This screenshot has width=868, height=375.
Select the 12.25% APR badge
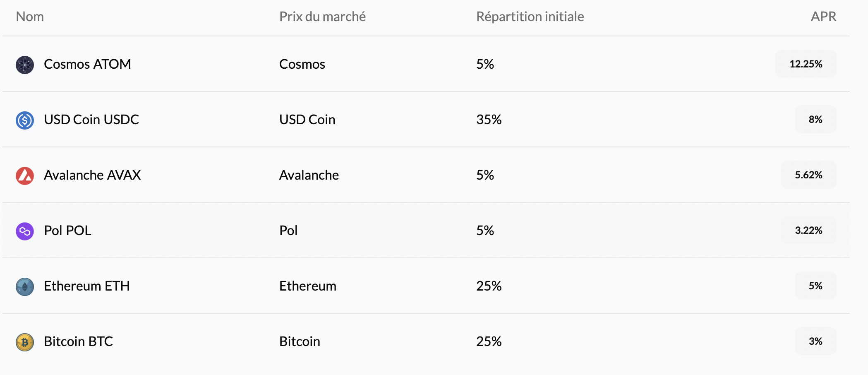pos(806,64)
